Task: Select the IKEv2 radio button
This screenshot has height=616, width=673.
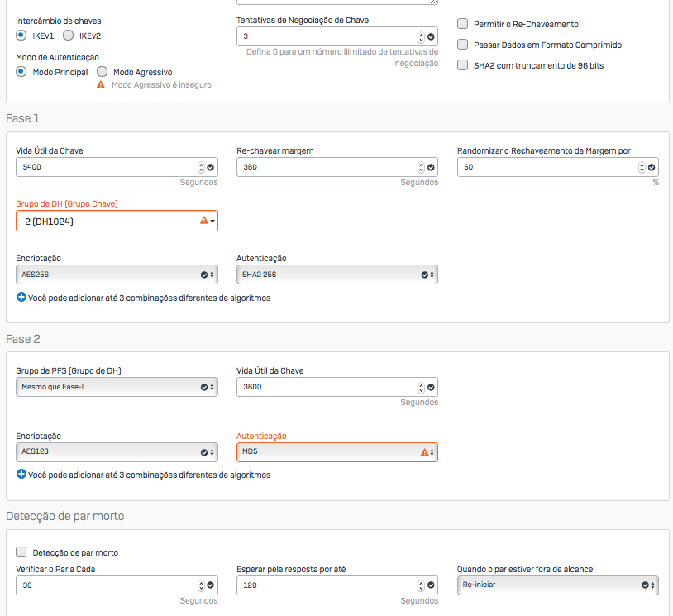Action: [69, 36]
